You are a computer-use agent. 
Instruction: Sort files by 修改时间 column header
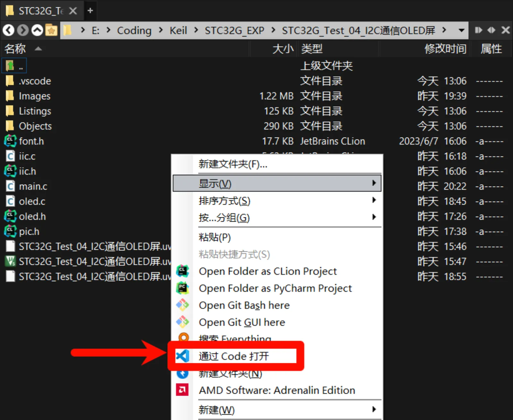[x=445, y=49]
